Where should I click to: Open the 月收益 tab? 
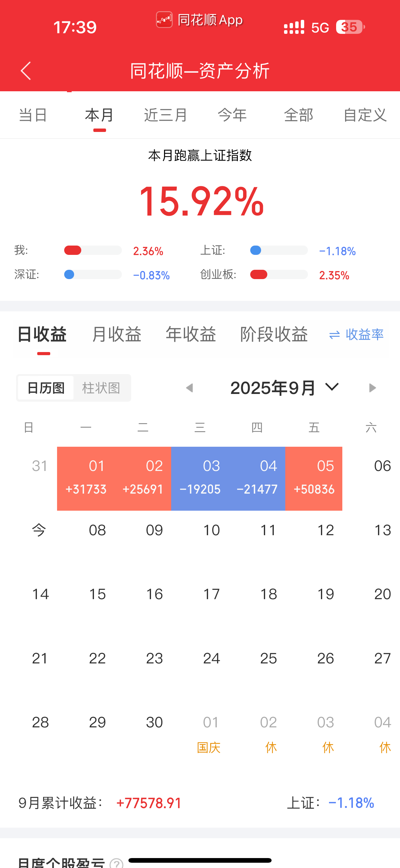(x=117, y=335)
